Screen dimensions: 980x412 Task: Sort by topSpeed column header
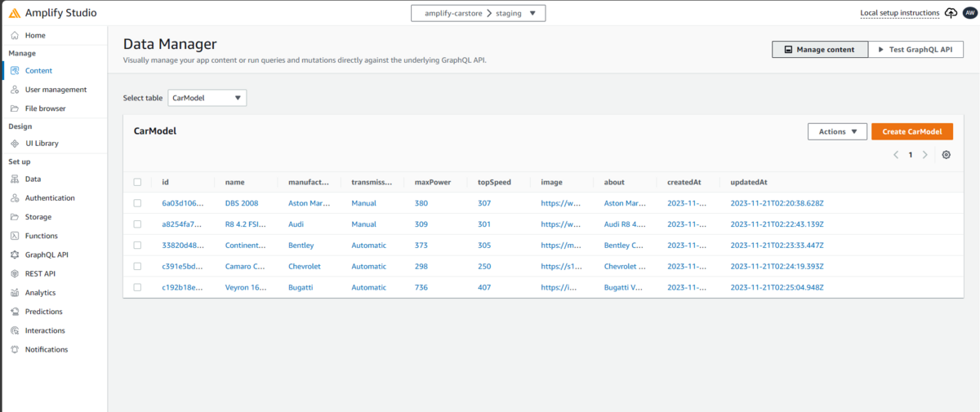coord(494,182)
